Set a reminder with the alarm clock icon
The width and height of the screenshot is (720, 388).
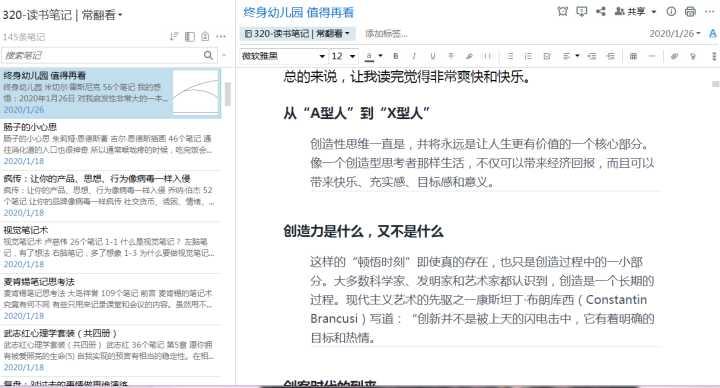562,11
